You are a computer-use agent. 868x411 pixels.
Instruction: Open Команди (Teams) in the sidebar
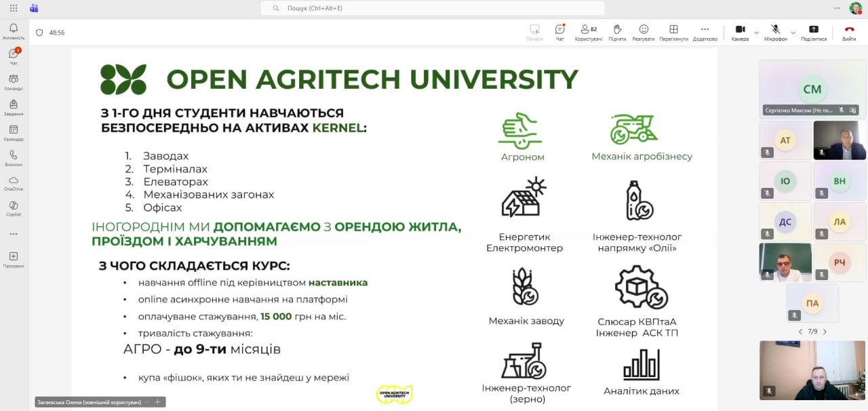pyautogui.click(x=14, y=81)
